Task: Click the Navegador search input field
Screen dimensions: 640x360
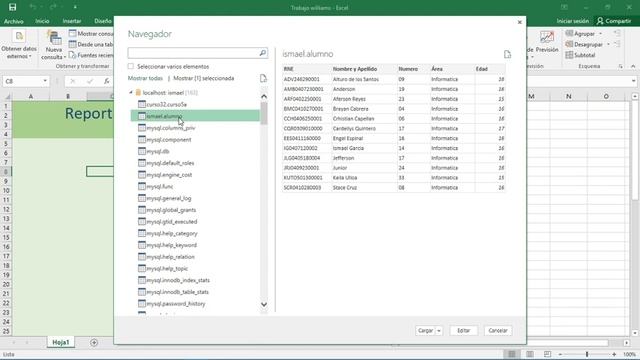Action: click(x=193, y=53)
